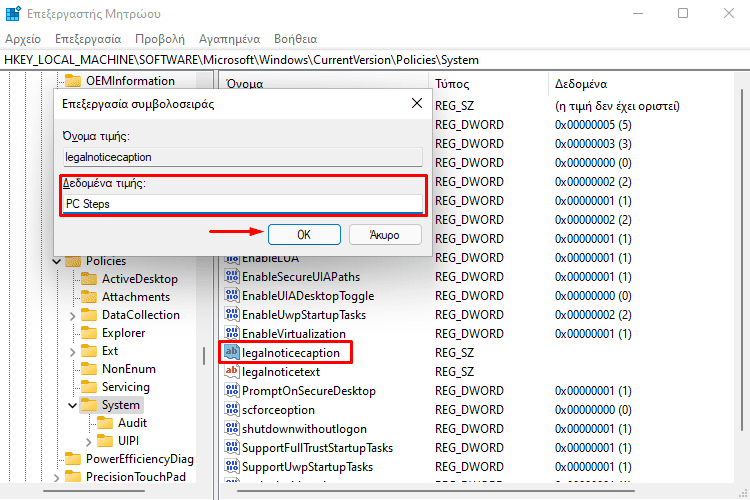Expand the DataCollection tree node
Screen dimensions: 750x500
(x=73, y=316)
